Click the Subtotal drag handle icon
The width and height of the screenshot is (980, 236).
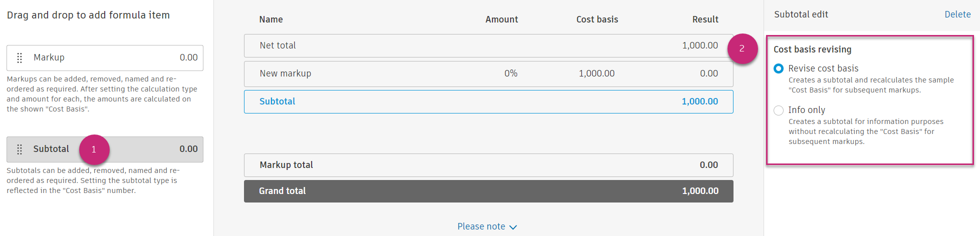pyautogui.click(x=20, y=149)
